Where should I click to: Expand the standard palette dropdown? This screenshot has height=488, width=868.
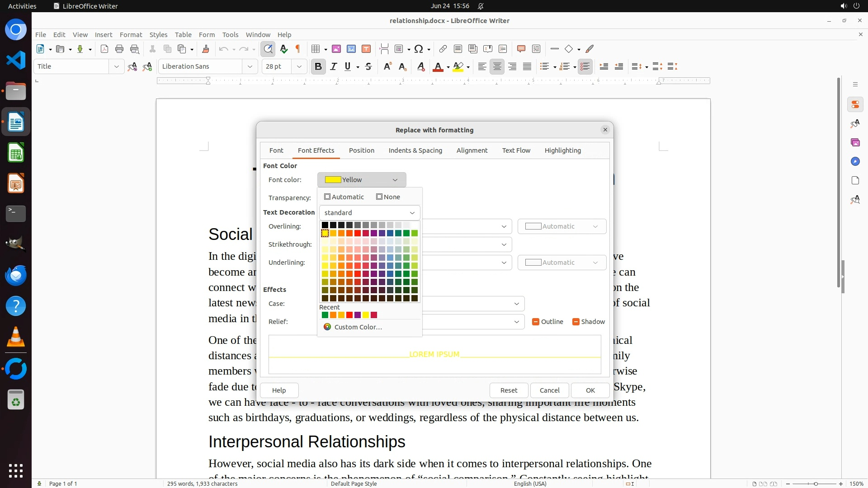pos(369,213)
